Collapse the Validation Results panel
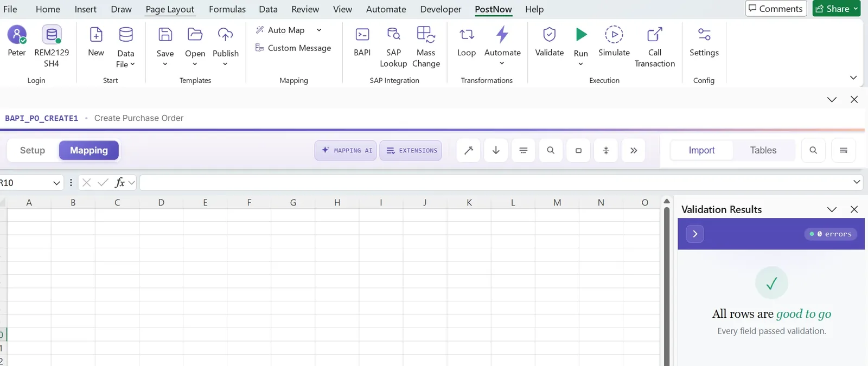Image resolution: width=868 pixels, height=366 pixels. coord(832,209)
